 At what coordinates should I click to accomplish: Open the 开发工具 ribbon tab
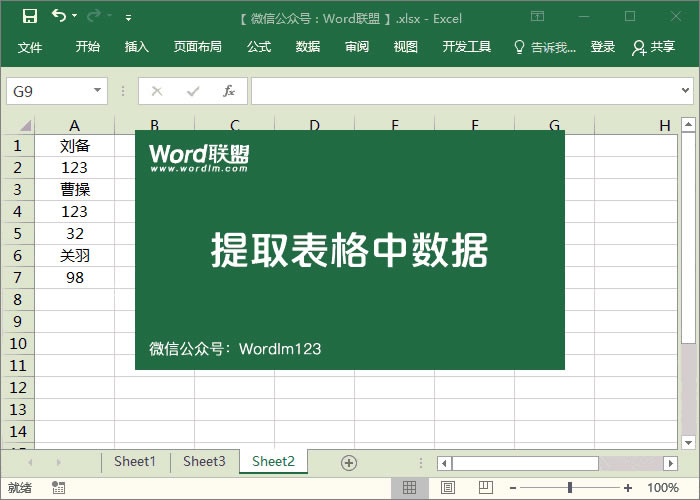tap(467, 46)
